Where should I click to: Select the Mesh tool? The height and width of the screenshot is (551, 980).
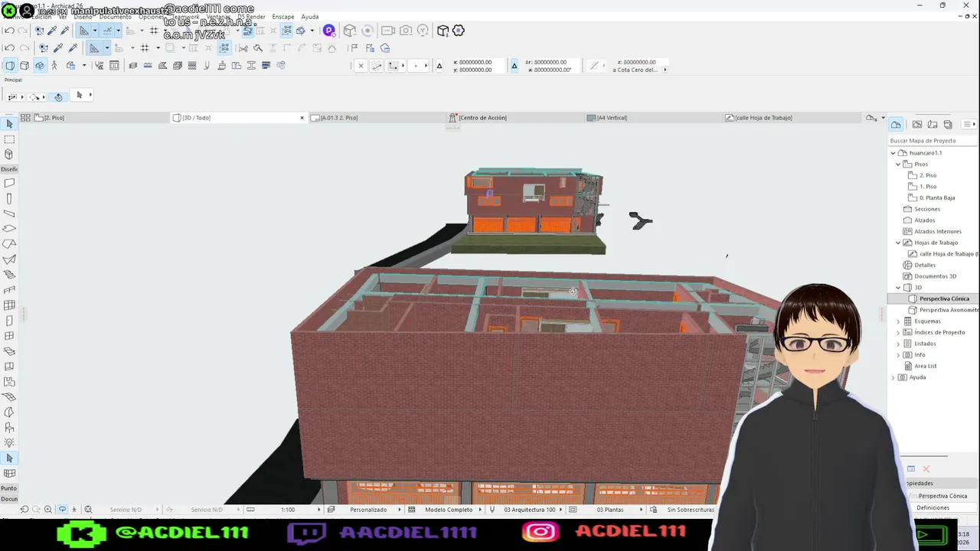[x=9, y=397]
